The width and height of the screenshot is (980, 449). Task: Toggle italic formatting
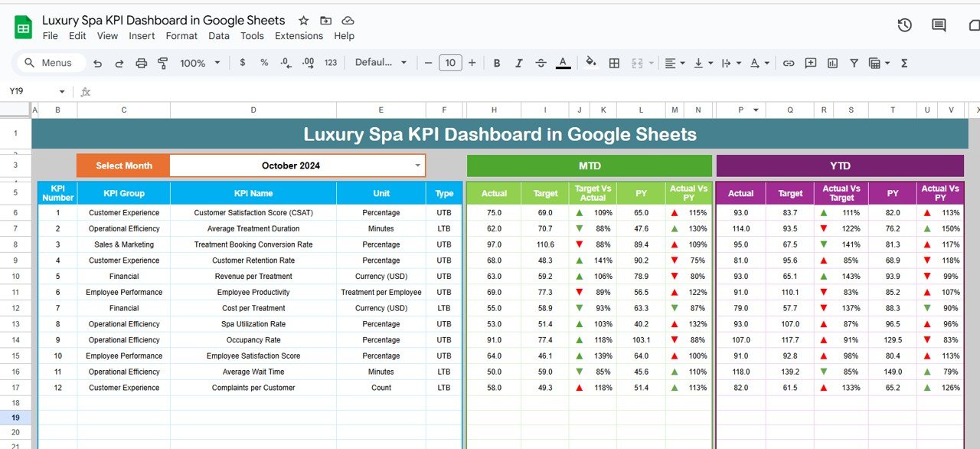coord(519,63)
